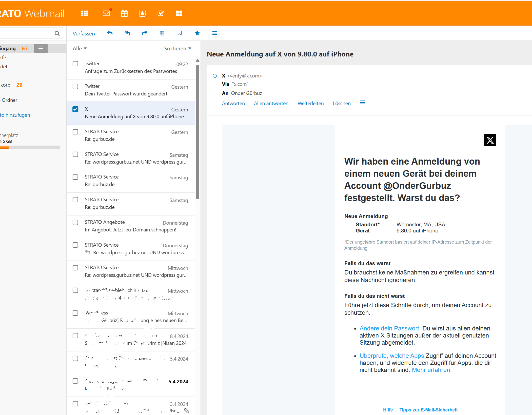This screenshot has width=532, height=415.
Task: Open 'Tipps zur E-Mail-Sicherheit' link
Action: [x=428, y=410]
